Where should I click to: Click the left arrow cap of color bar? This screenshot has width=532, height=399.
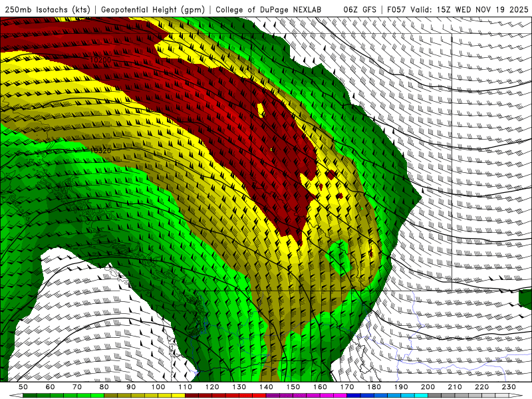click(16, 395)
